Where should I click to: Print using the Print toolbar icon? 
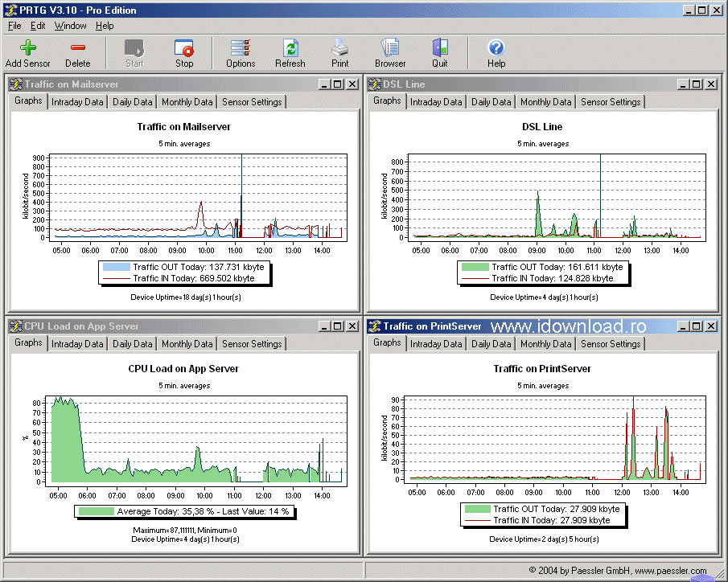pyautogui.click(x=339, y=47)
